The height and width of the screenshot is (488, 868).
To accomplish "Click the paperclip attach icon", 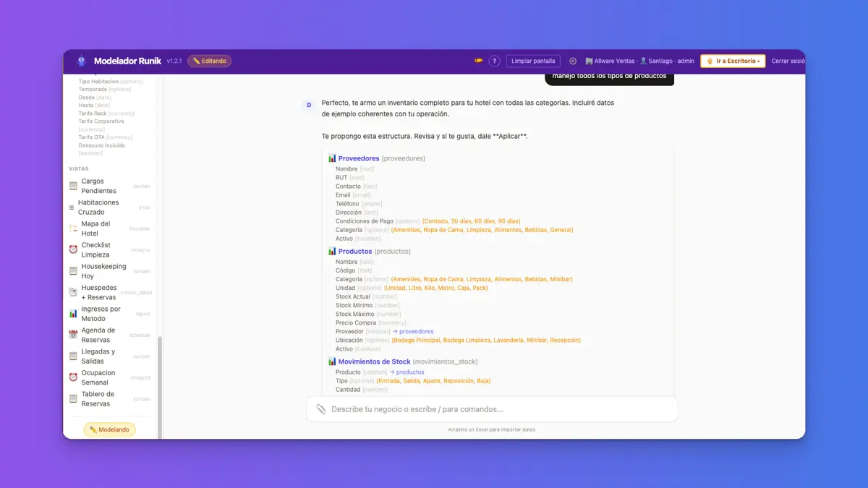I will point(321,409).
